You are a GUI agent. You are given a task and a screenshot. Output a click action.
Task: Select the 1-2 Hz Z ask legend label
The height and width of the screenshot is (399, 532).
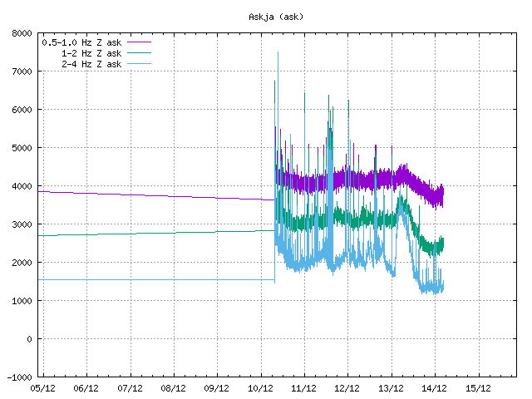91,52
